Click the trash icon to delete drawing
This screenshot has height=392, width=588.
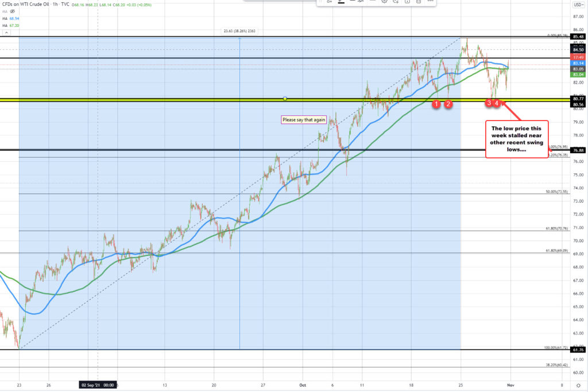(418, 1)
